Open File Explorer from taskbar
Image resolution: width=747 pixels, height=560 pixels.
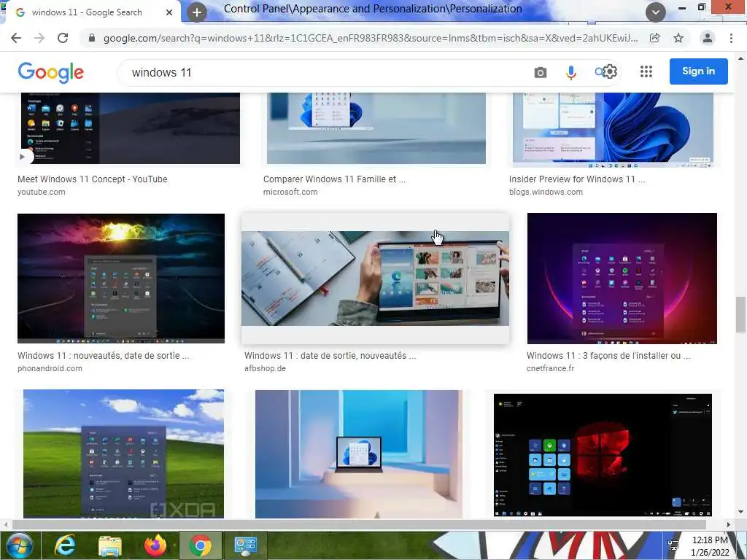coord(110,545)
